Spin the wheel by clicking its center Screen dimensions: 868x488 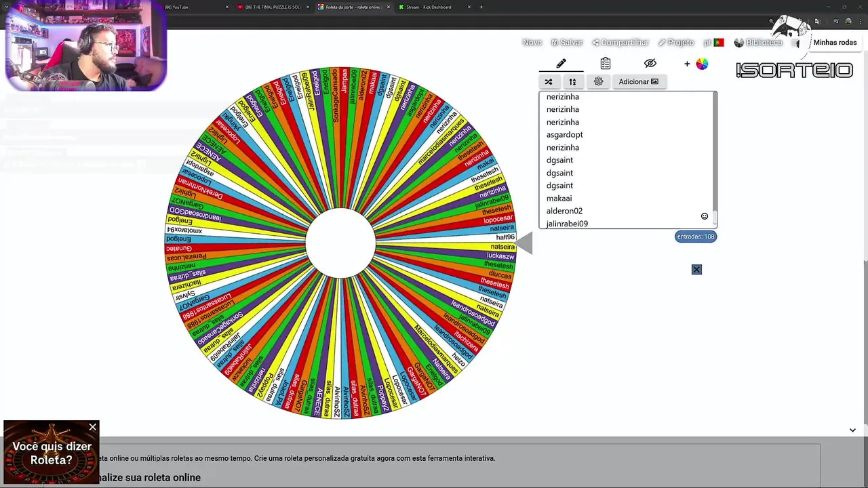340,243
